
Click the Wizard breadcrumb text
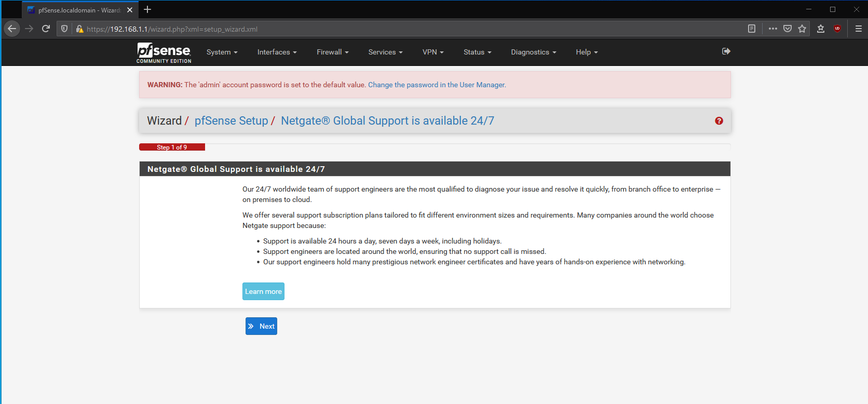164,120
